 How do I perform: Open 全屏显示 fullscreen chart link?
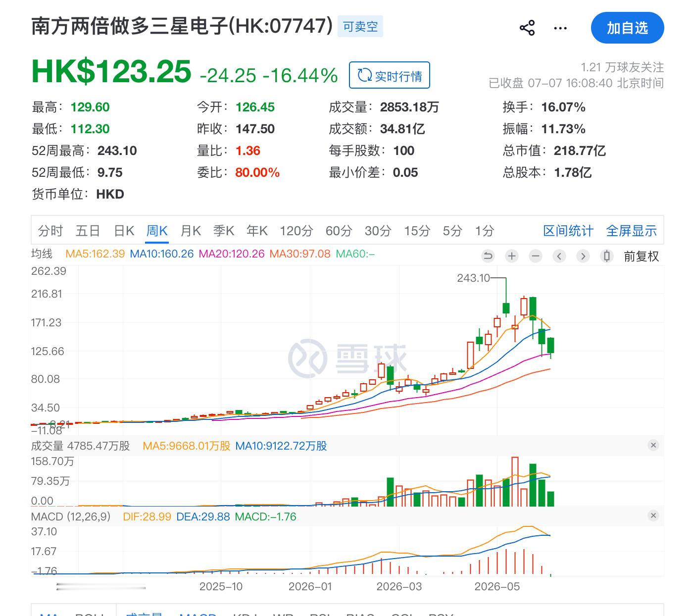click(631, 231)
